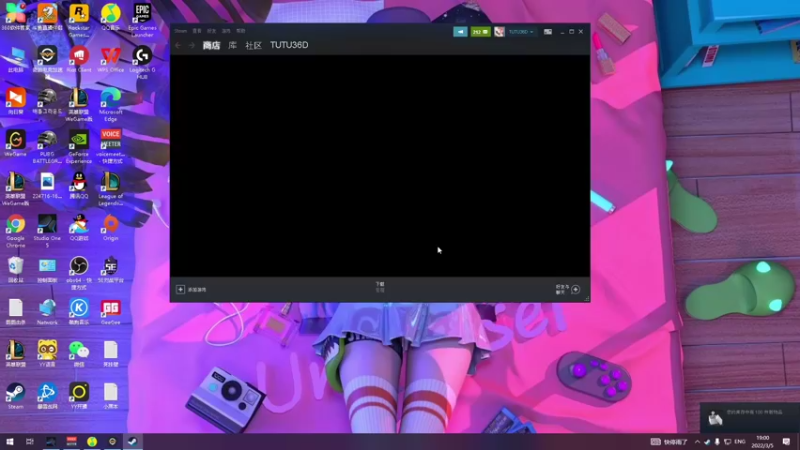
Task: Open the 224716 image file on desktop
Action: (x=47, y=186)
